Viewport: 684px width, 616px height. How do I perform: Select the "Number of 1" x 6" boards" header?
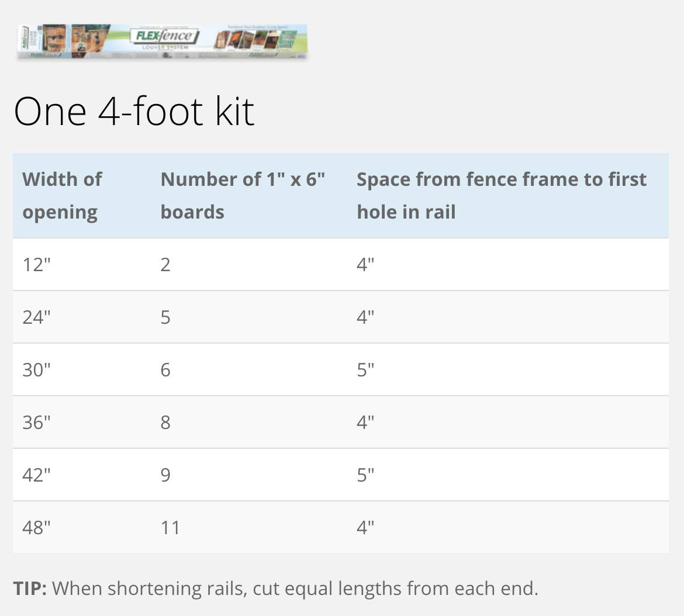[243, 195]
